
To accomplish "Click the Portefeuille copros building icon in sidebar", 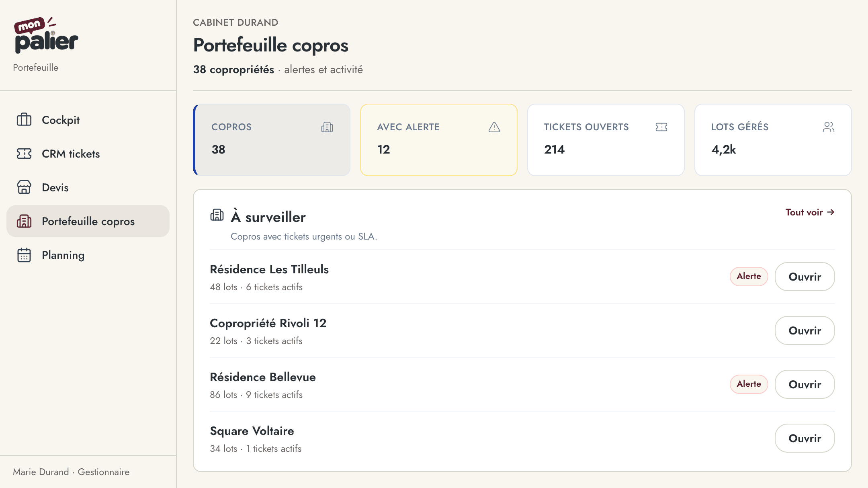I will coord(24,221).
